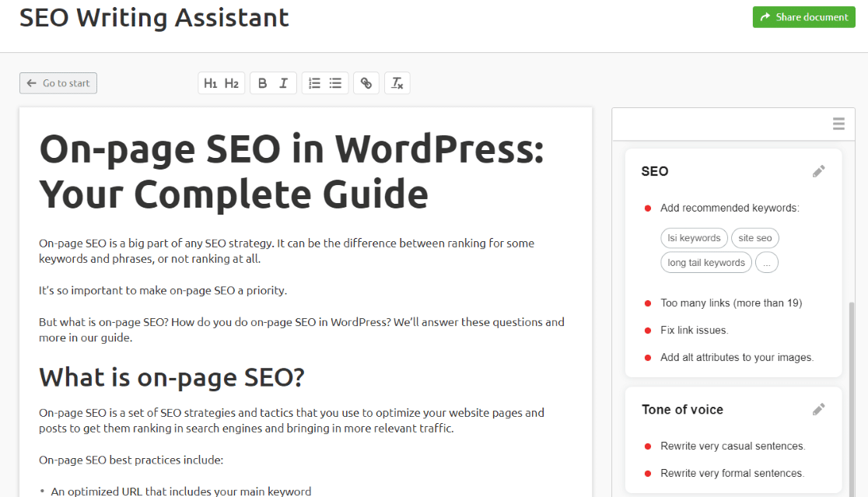Apply Heading 1 formatting

click(x=210, y=82)
